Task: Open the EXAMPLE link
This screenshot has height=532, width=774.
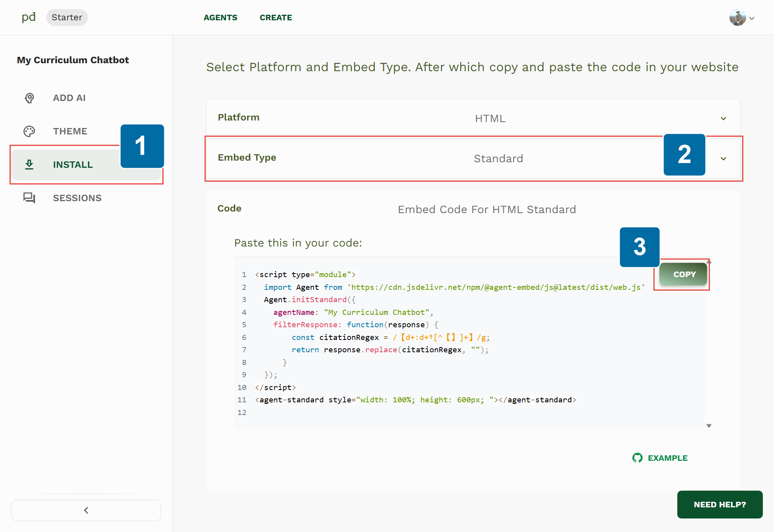Action: (667, 458)
